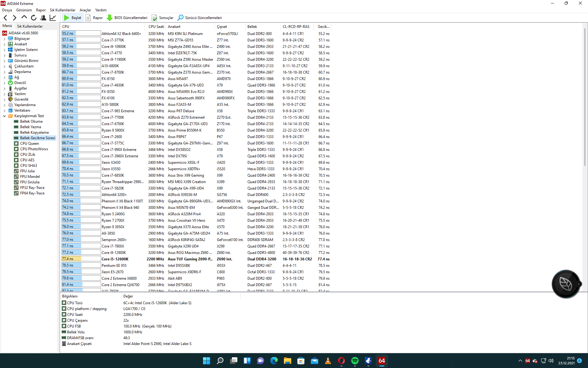The height and width of the screenshot is (368, 588).
Task: Click the results list vertical scrollbar
Action: tap(585, 97)
